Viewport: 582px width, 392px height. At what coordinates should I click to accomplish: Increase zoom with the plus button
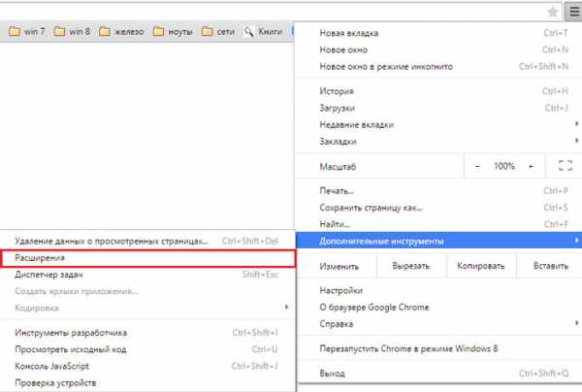531,166
